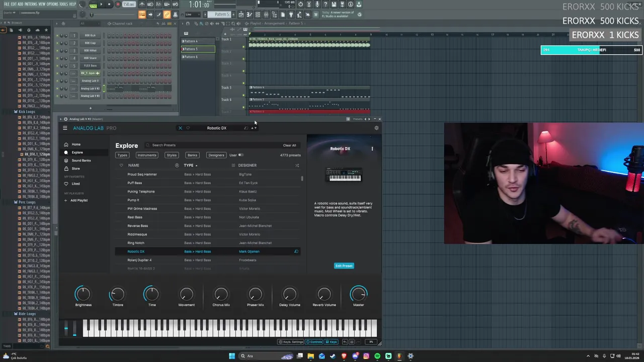Select Pattern 6 in the pattern picker
Image resolution: width=644 pixels, height=362 pixels.
click(198, 57)
